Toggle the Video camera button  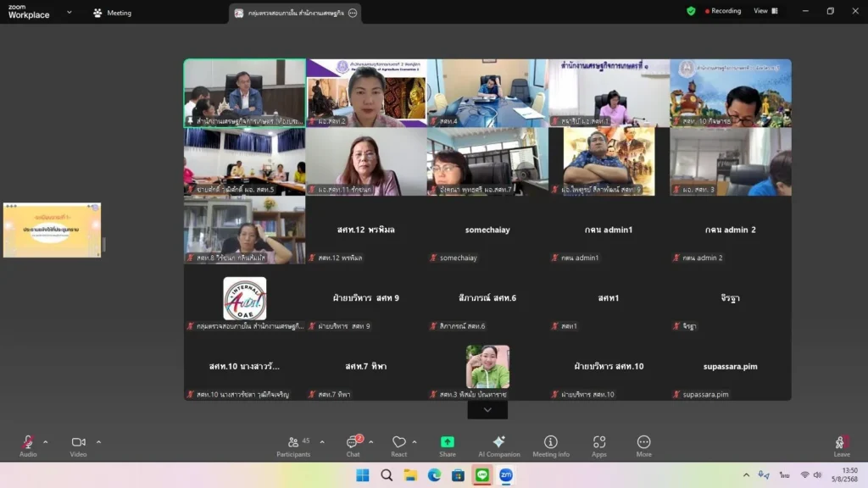coord(78,446)
